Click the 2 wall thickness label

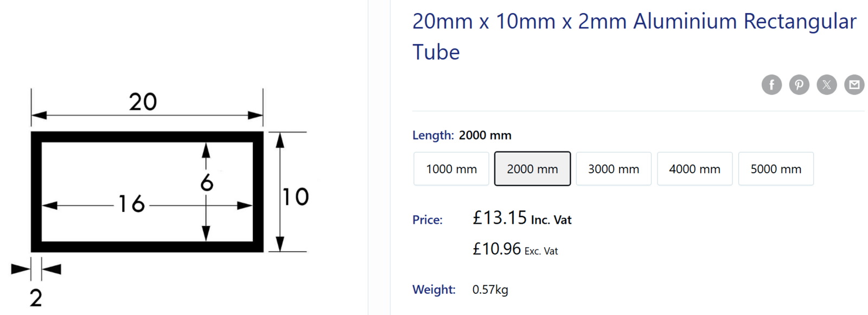coord(36,298)
